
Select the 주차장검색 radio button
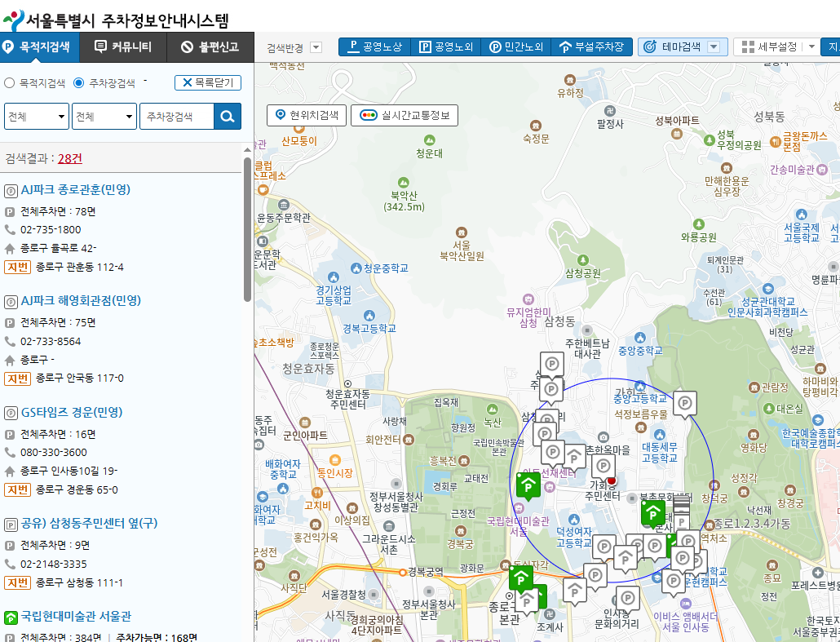(x=79, y=83)
